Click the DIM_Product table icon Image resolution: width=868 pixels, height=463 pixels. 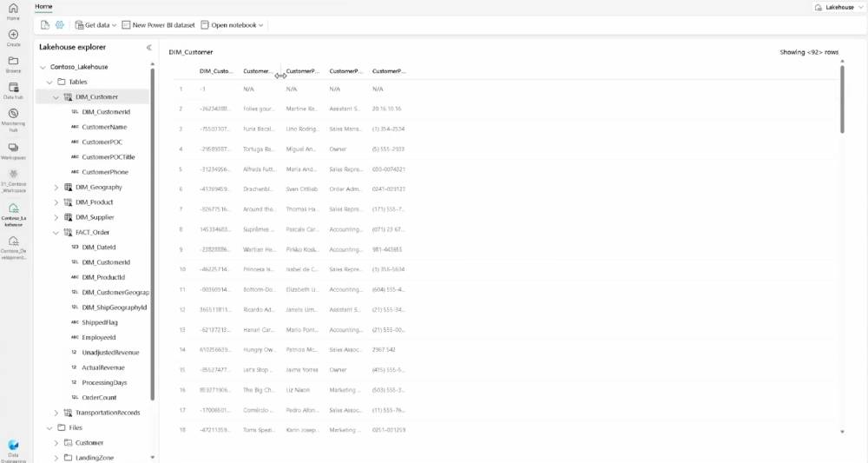point(68,202)
